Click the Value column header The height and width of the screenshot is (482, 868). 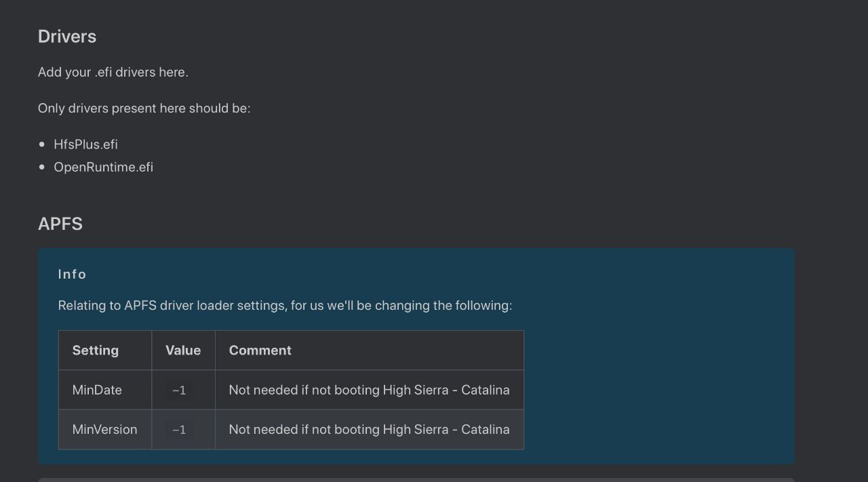coord(183,350)
